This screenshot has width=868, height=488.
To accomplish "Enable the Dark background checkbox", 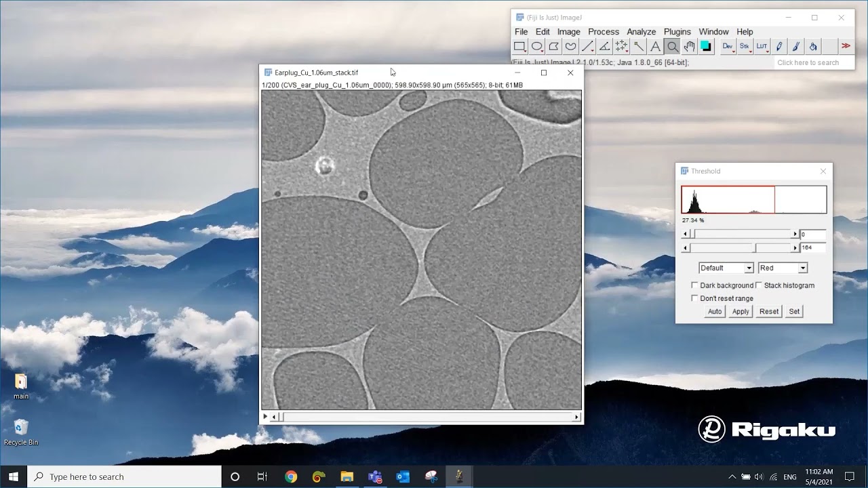I will (694, 285).
